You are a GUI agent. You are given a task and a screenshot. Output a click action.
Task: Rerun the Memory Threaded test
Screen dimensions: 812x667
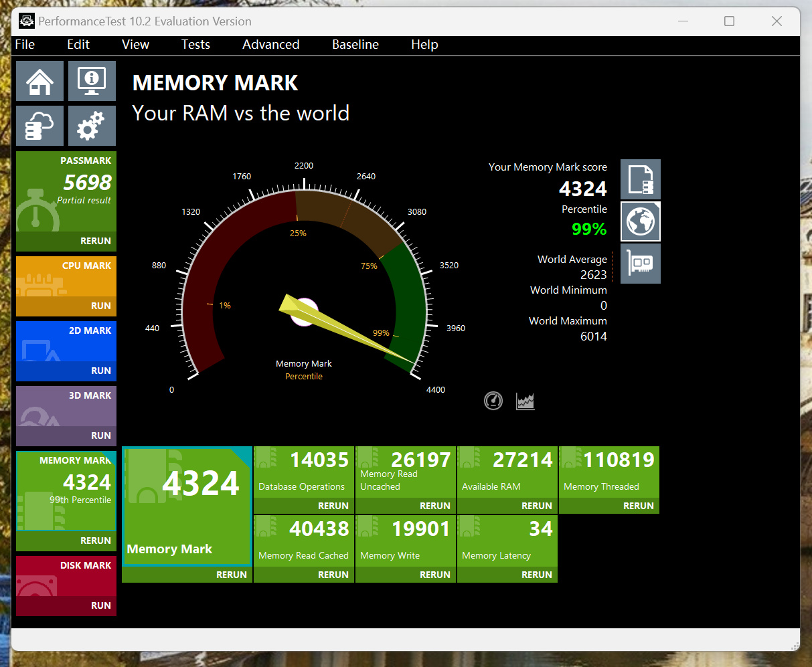609,506
